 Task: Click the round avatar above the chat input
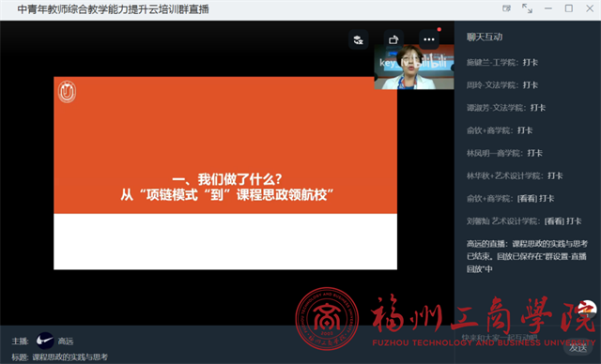coord(587,310)
